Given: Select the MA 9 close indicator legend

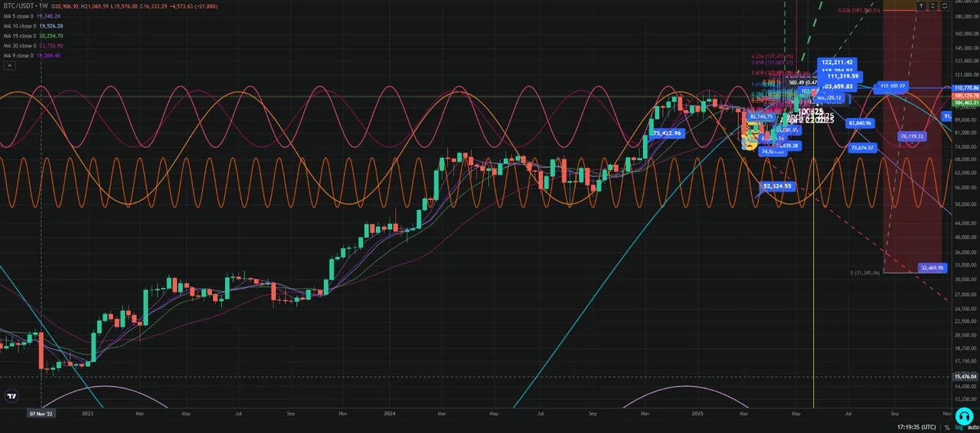Looking at the screenshot, I should tap(32, 55).
